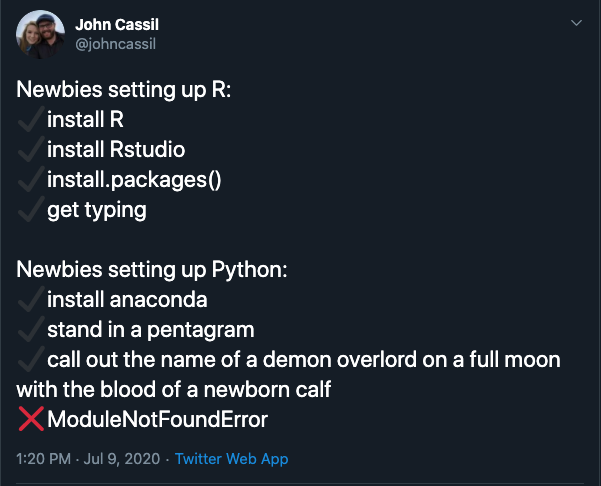Viewport: 601px width, 486px height.
Task: Click the checkmark beside "install Rstudio"
Action: pos(30,151)
